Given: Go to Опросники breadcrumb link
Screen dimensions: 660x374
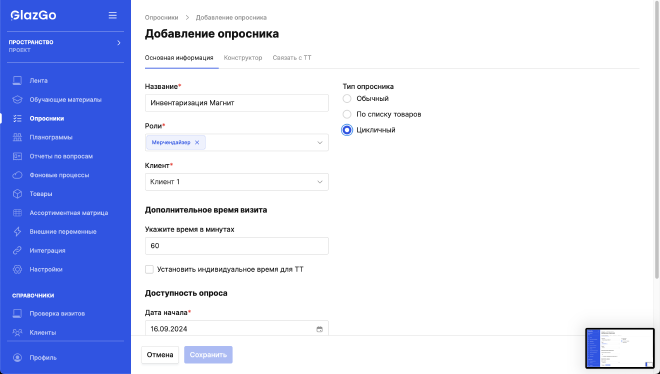Looking at the screenshot, I should pyautogui.click(x=161, y=18).
